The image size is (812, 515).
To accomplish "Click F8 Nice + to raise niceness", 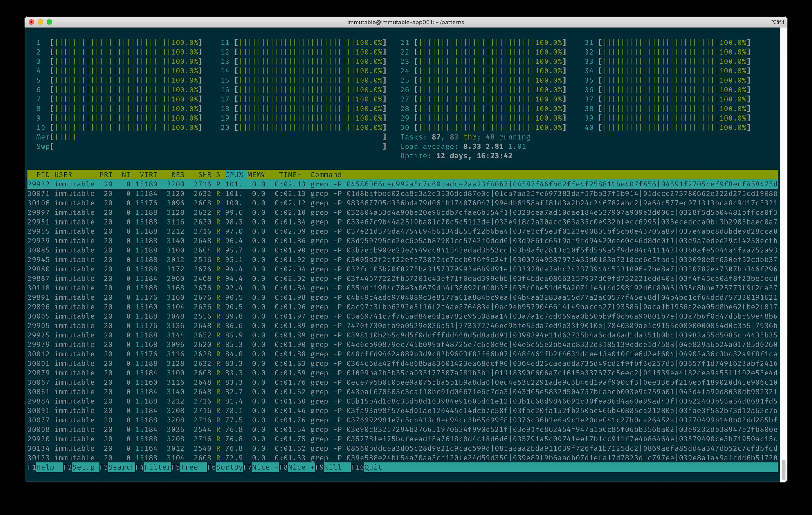I will pyautogui.click(x=297, y=467).
